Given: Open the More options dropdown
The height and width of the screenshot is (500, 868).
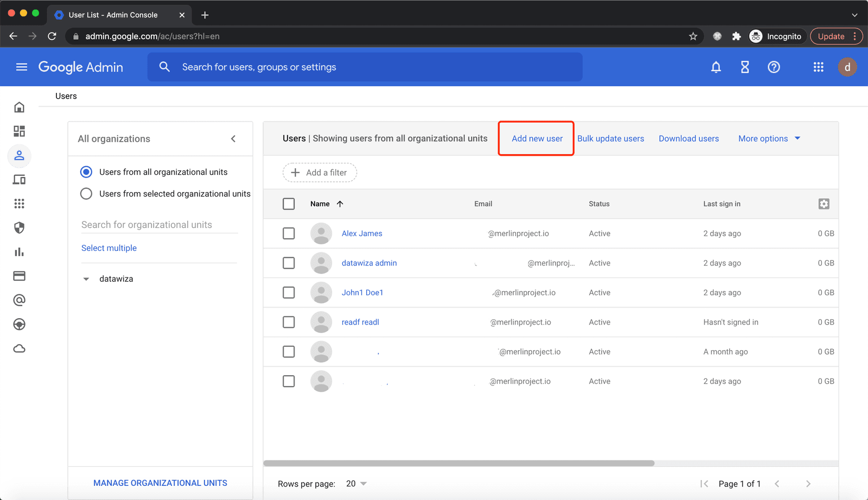Looking at the screenshot, I should [x=769, y=138].
